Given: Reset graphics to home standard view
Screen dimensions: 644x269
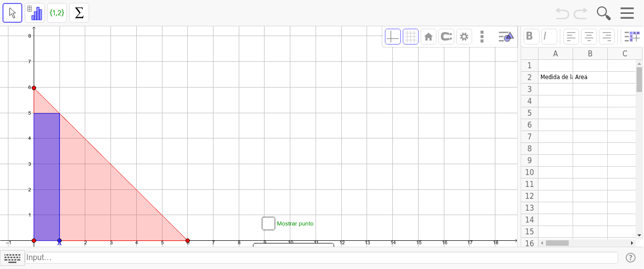Looking at the screenshot, I should tap(429, 37).
